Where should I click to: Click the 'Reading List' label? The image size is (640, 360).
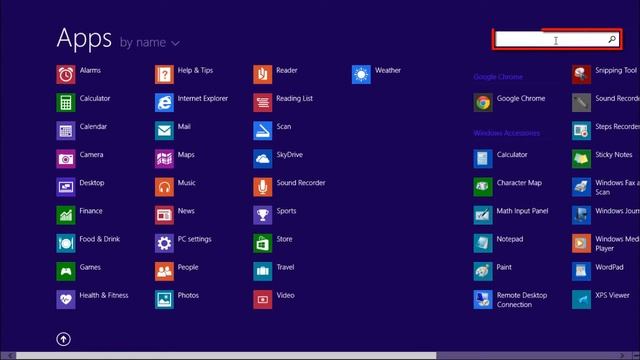point(294,98)
